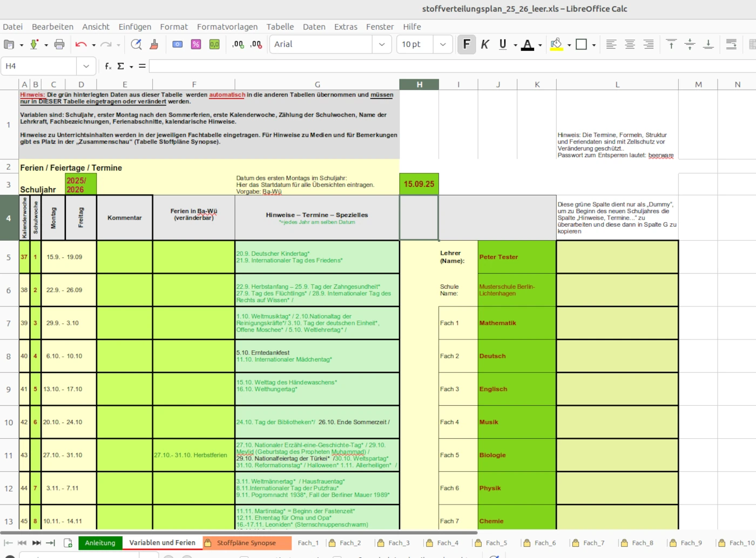Click the Undo arrow icon
This screenshot has width=756, height=558.
[x=81, y=44]
